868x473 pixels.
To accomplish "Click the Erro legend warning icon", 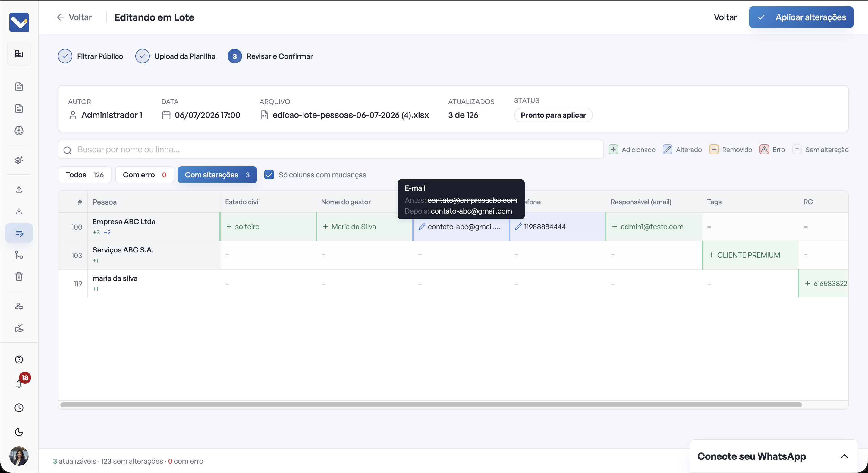I will click(x=764, y=149).
